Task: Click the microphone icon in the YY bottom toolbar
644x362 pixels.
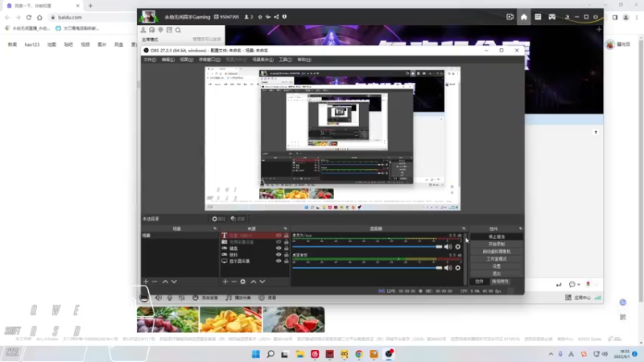Action: [170, 298]
